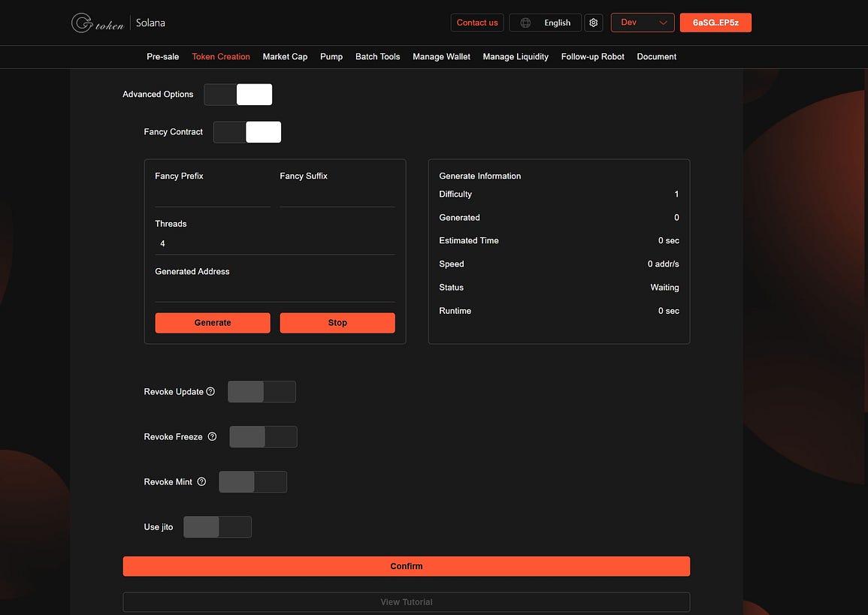Click the Difficulty value 1

pos(676,194)
